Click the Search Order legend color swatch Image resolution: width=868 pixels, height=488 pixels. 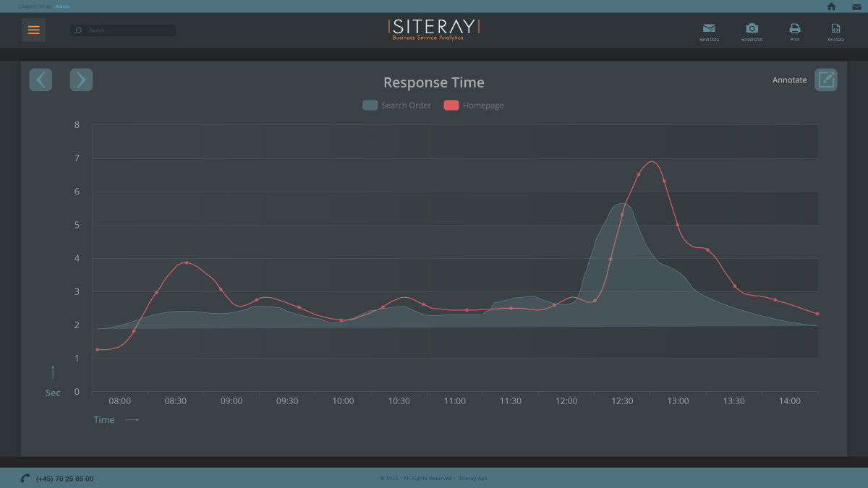370,106
